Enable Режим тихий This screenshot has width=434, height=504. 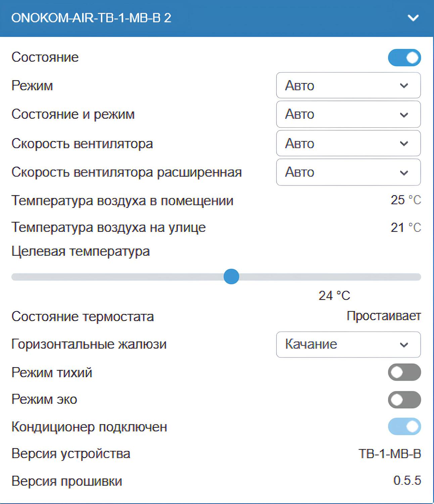pos(404,373)
